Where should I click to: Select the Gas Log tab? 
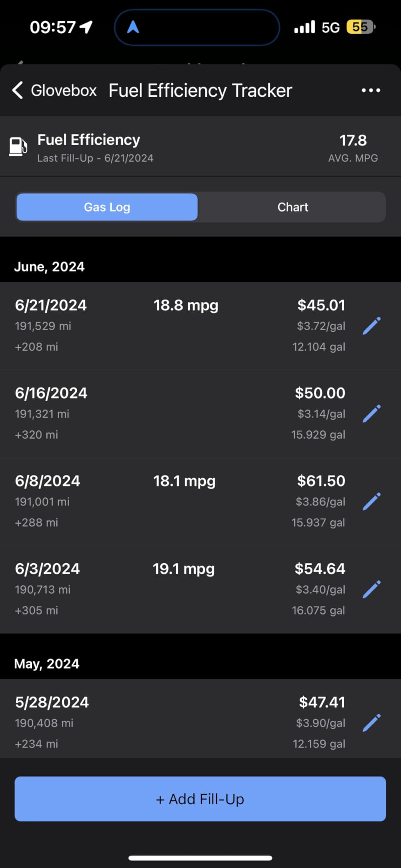[x=107, y=207]
